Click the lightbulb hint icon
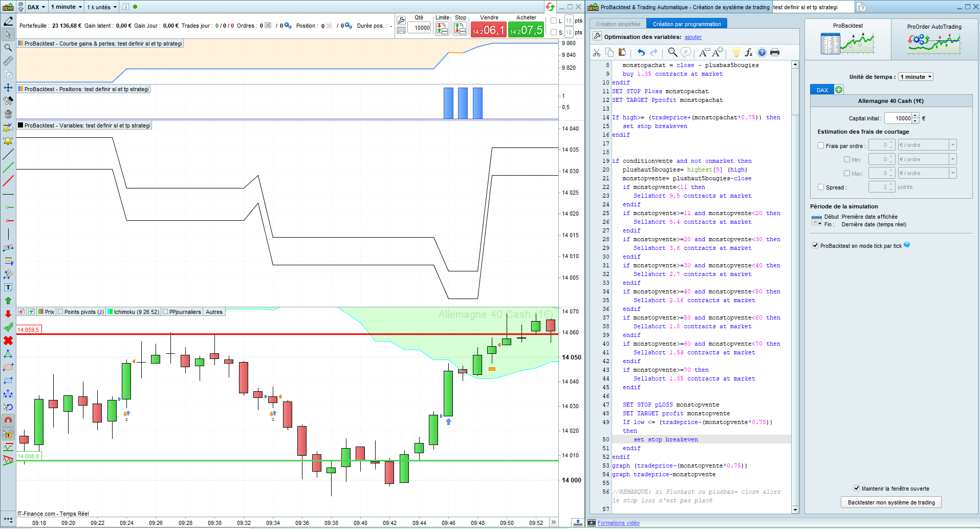Image resolution: width=980 pixels, height=529 pixels. 736,52
